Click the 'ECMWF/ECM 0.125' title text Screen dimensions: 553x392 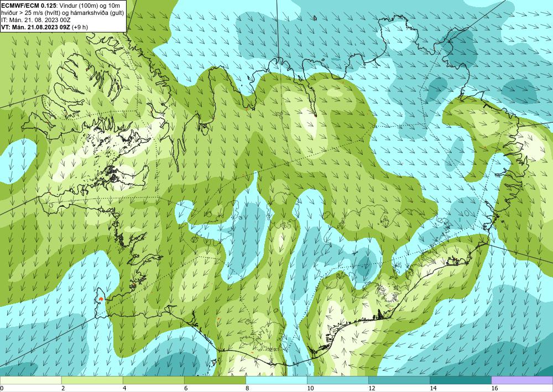29,4
